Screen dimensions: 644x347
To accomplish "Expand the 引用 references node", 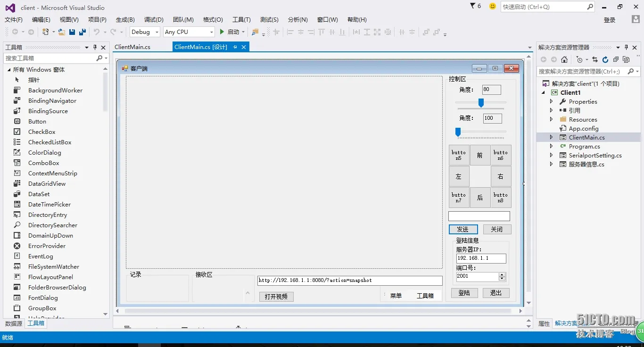I will pos(551,110).
